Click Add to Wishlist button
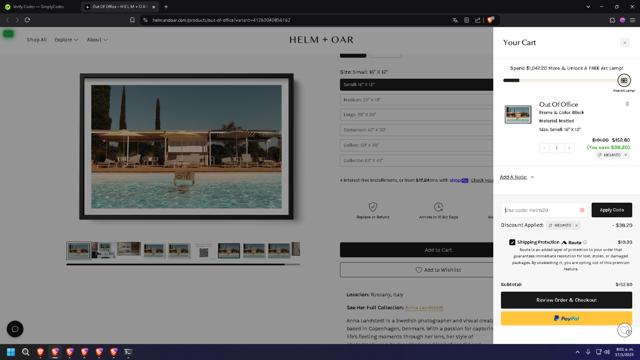 416,270
